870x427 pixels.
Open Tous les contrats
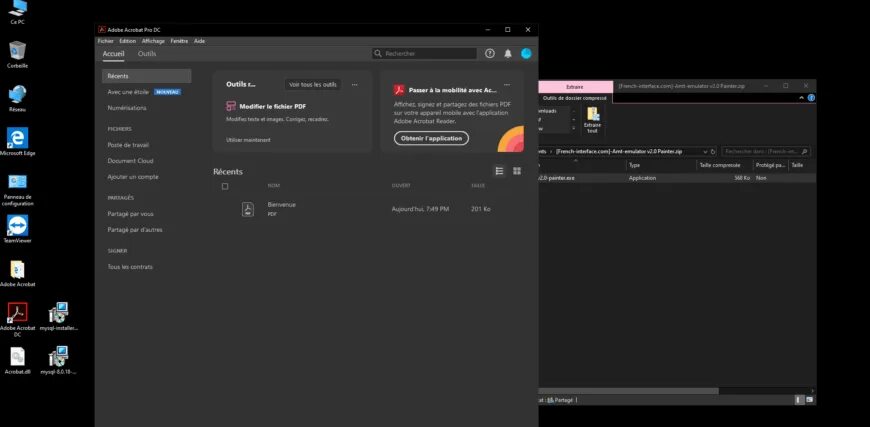point(130,267)
